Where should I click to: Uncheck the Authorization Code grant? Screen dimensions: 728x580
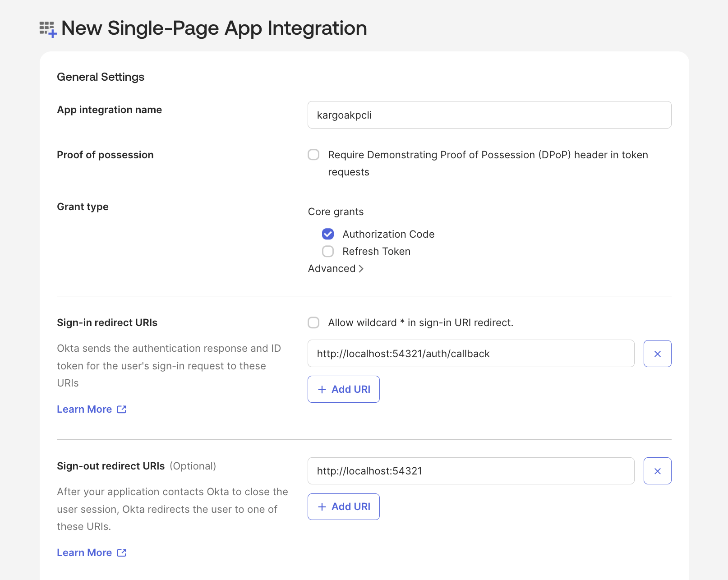click(x=328, y=234)
